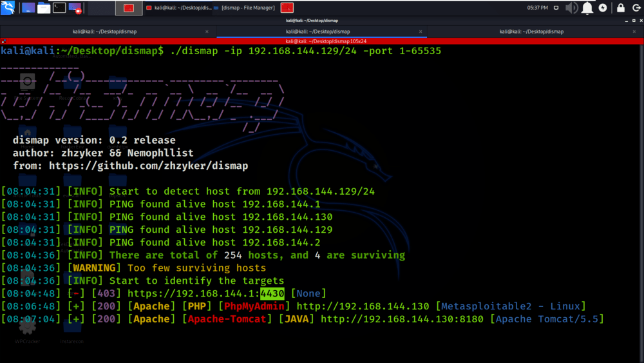The width and height of the screenshot is (644, 363).
Task: Click the highlighted 4430 port number
Action: click(272, 293)
